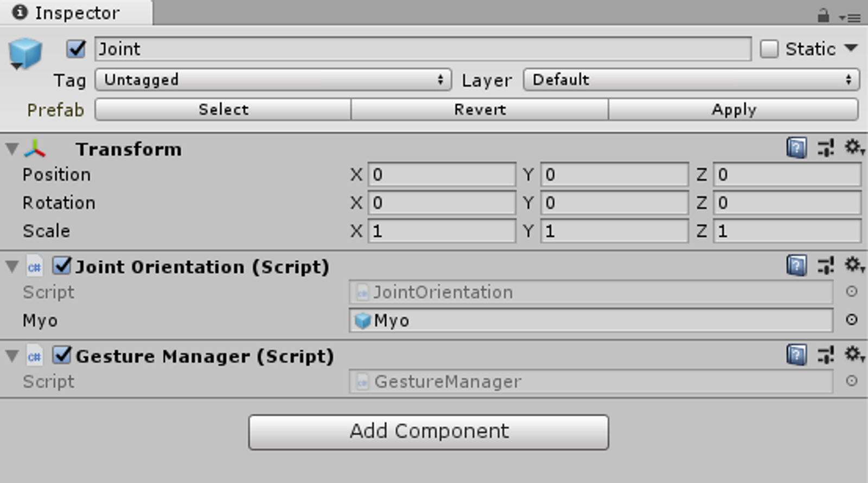Click the prefab Apply button
The width and height of the screenshot is (868, 483).
733,109
